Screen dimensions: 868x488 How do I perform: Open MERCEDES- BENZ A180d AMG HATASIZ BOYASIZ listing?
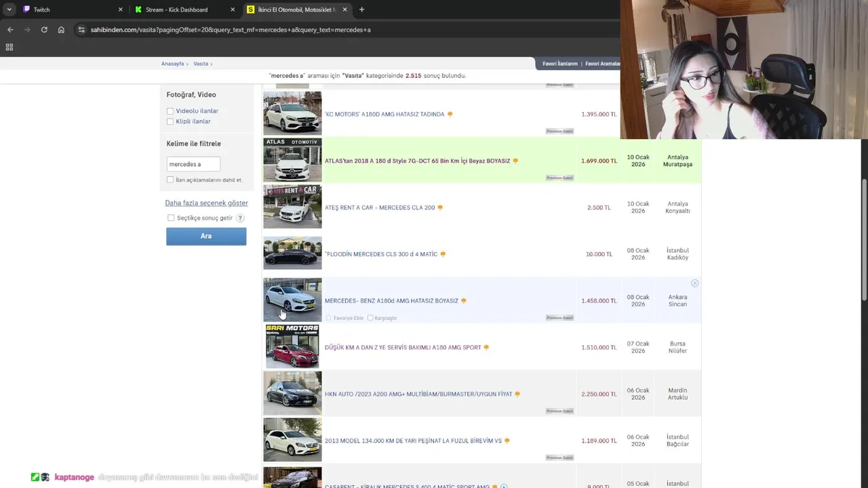(x=391, y=301)
